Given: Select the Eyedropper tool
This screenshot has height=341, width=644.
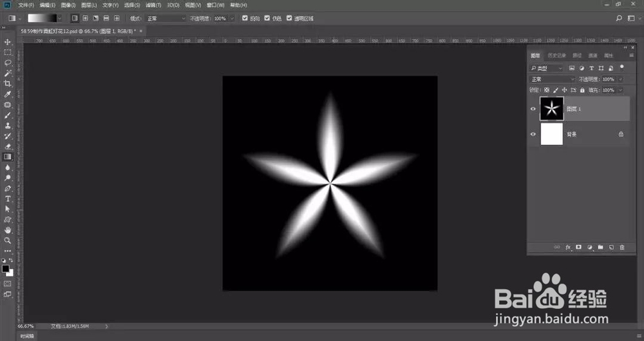Looking at the screenshot, I should pos(7,94).
